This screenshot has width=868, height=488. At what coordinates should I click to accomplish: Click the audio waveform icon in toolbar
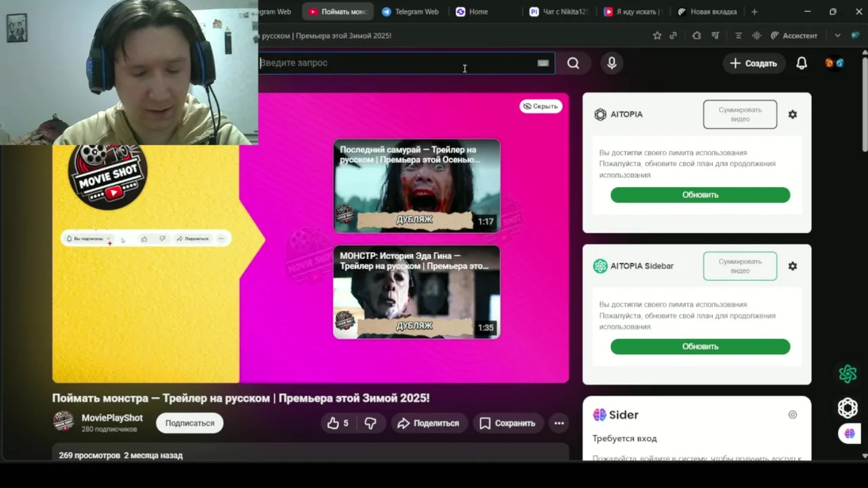(x=757, y=35)
